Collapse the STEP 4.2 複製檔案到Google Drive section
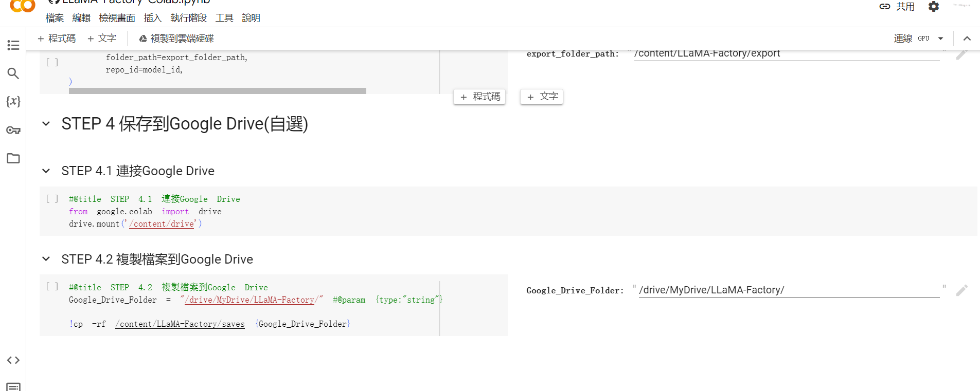 (46, 259)
